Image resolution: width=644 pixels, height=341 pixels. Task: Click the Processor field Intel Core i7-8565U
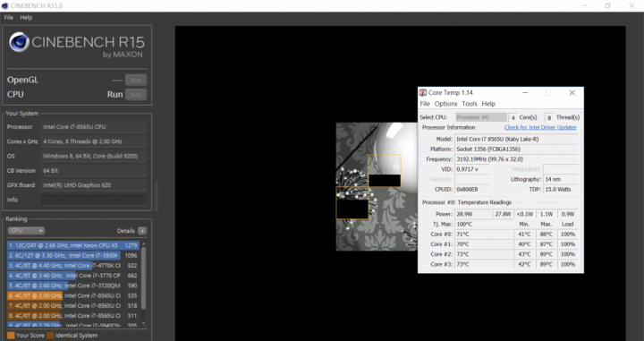[94, 127]
